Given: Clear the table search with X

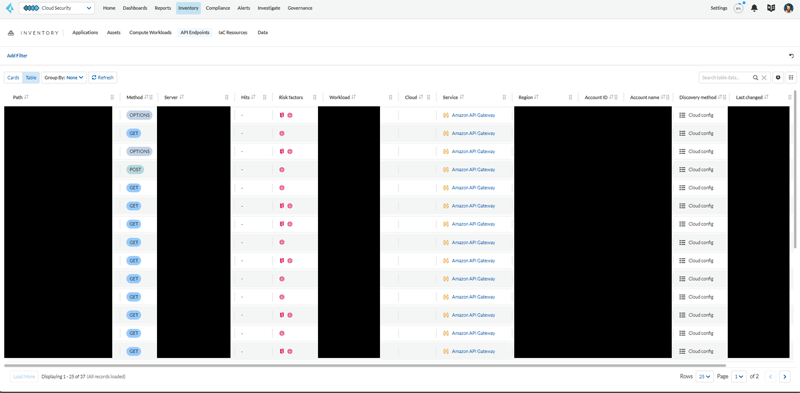Looking at the screenshot, I should pyautogui.click(x=764, y=78).
